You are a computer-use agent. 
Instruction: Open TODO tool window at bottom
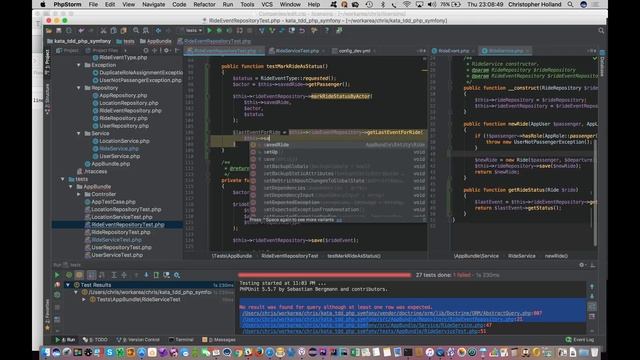click(96, 340)
